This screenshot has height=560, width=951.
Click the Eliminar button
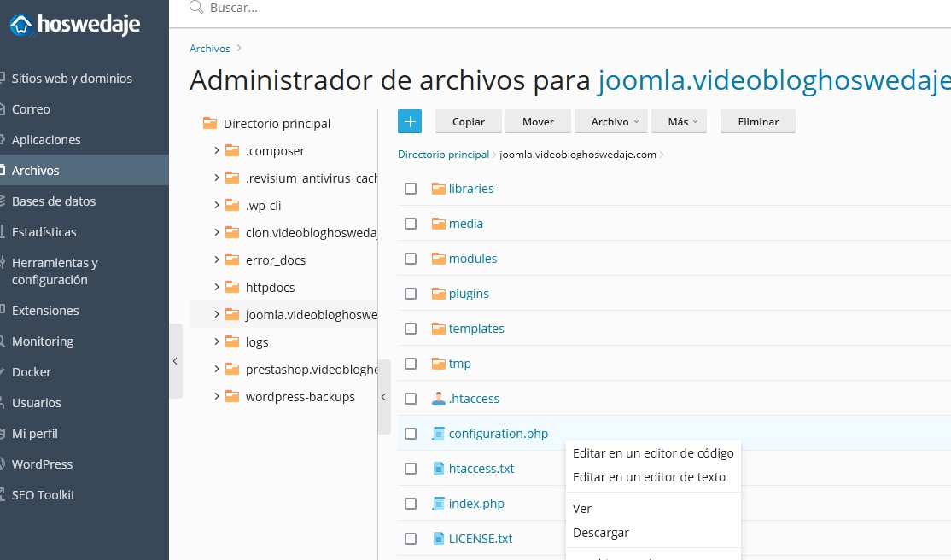757,121
